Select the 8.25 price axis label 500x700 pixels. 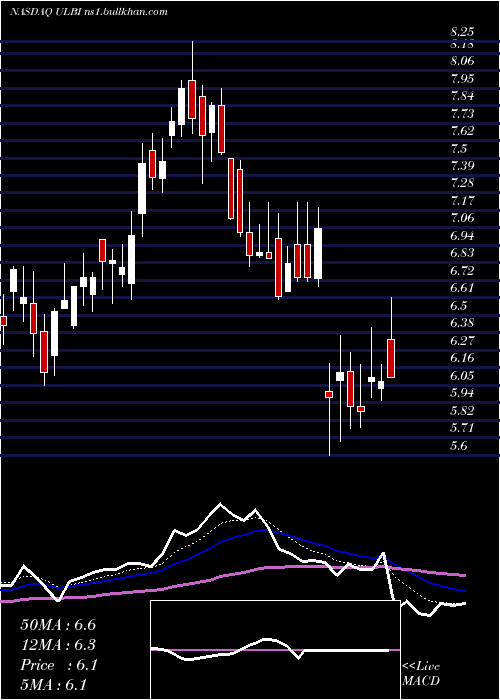[462, 32]
